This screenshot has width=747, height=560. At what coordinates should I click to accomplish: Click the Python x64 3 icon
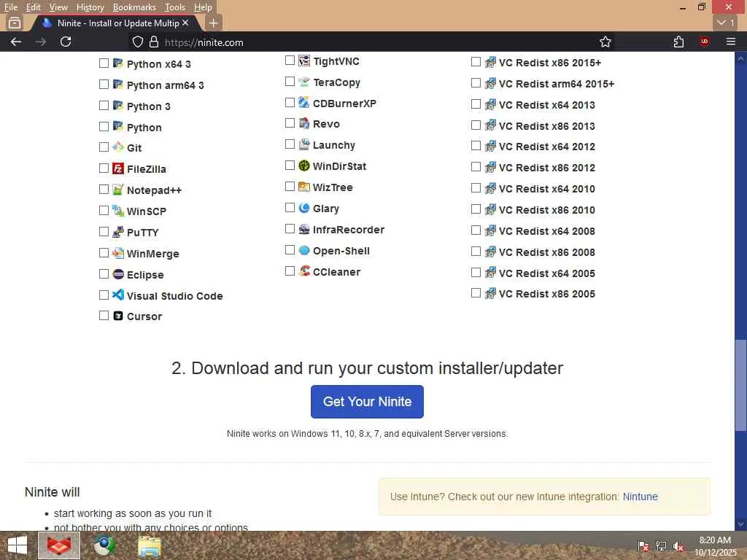[x=118, y=63]
